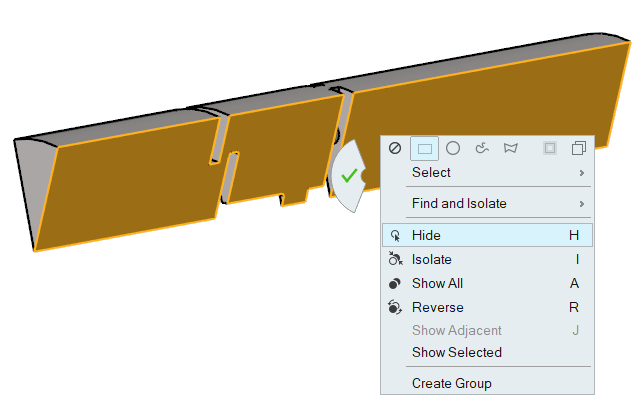Expand the Select submenu arrow
This screenshot has height=407, width=640.
[582, 173]
